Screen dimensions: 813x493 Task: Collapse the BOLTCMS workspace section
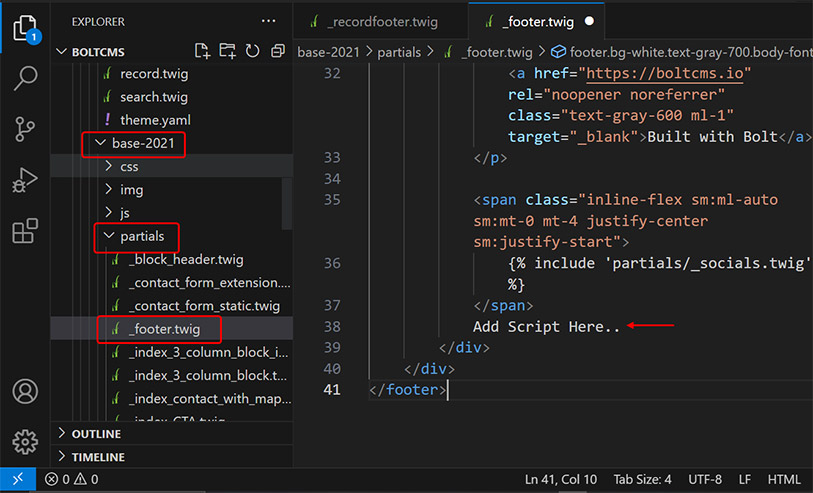click(62, 52)
